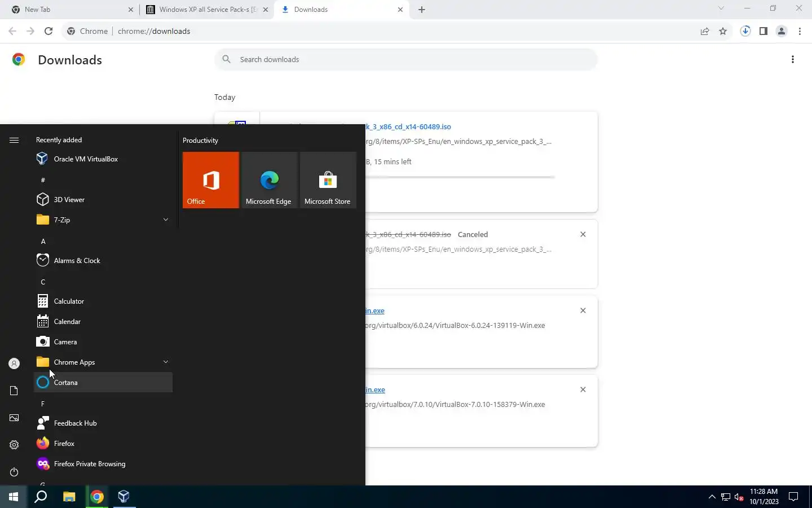The image size is (812, 508).
Task: Open the notification center
Action: [x=793, y=497]
